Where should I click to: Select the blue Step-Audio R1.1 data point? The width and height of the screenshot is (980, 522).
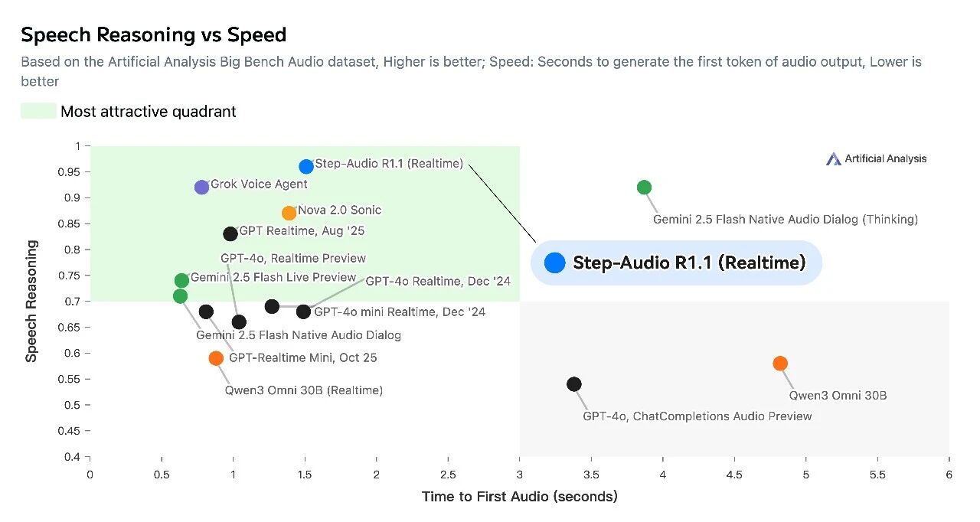(x=306, y=166)
